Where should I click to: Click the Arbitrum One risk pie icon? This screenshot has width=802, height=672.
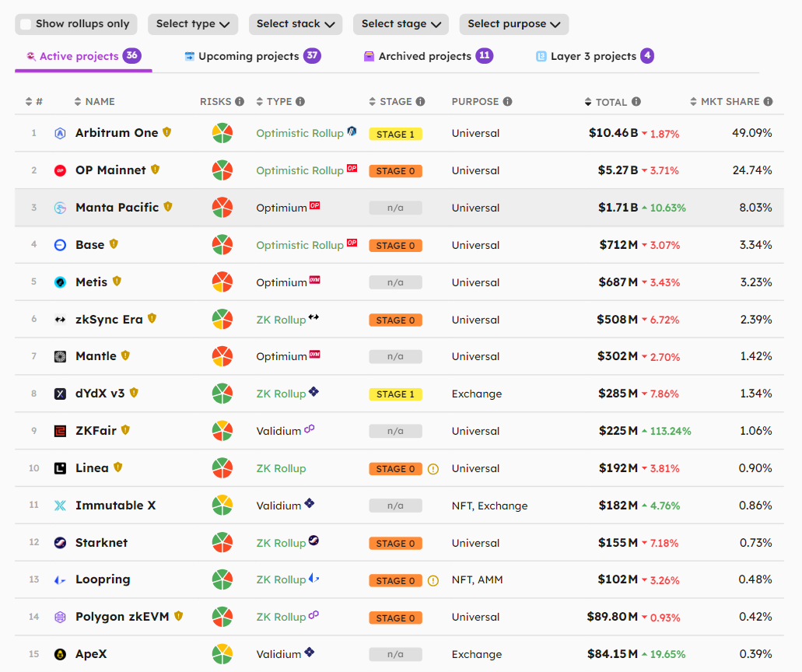point(222,133)
